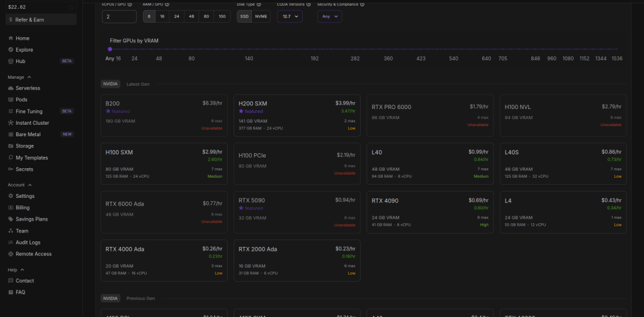Open the Serverless icon in the sidebar

pos(11,88)
